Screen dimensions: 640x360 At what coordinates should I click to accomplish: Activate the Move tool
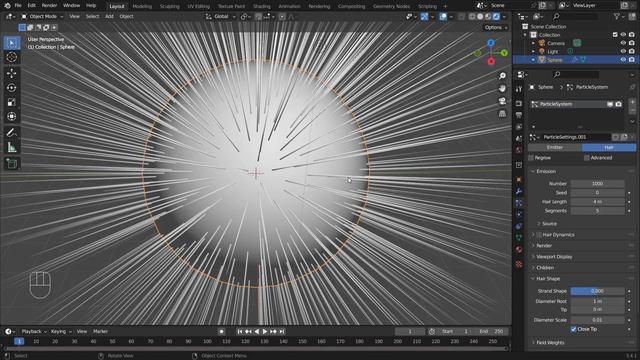tap(12, 73)
